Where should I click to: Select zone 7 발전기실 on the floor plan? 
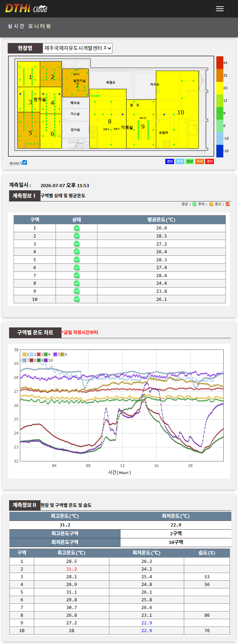pos(75,83)
